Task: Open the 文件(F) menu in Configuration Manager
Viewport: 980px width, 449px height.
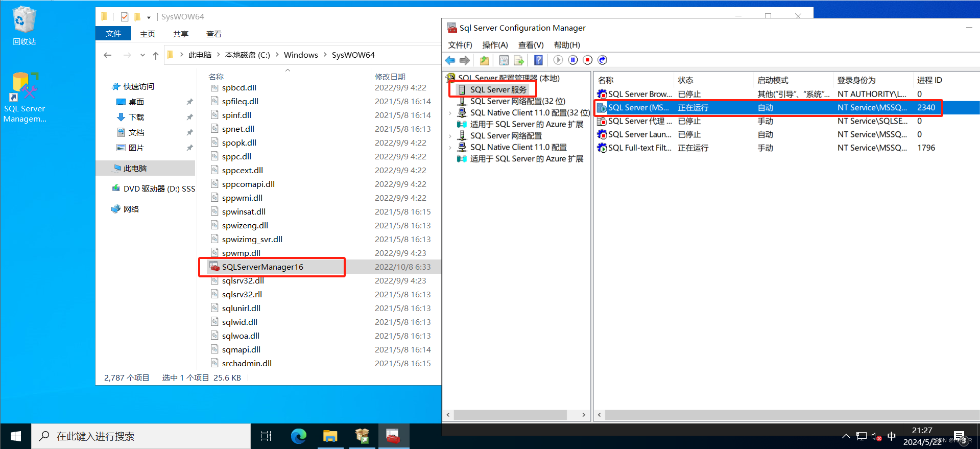Action: click(x=460, y=45)
